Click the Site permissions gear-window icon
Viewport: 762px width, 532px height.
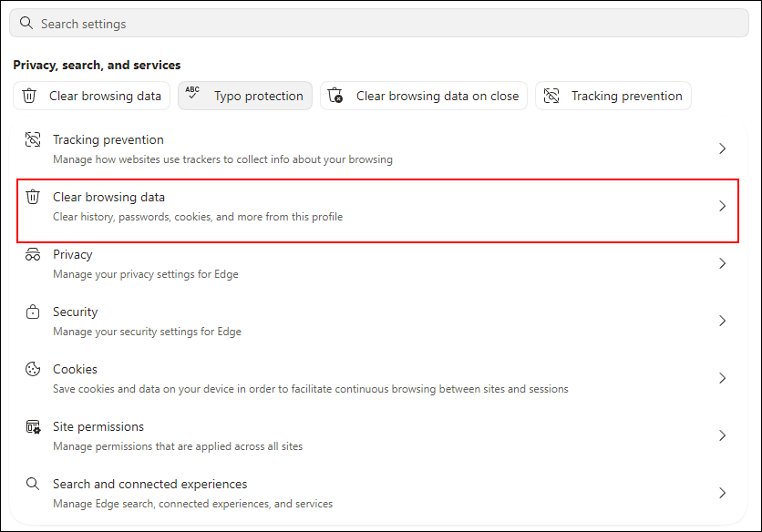point(33,426)
